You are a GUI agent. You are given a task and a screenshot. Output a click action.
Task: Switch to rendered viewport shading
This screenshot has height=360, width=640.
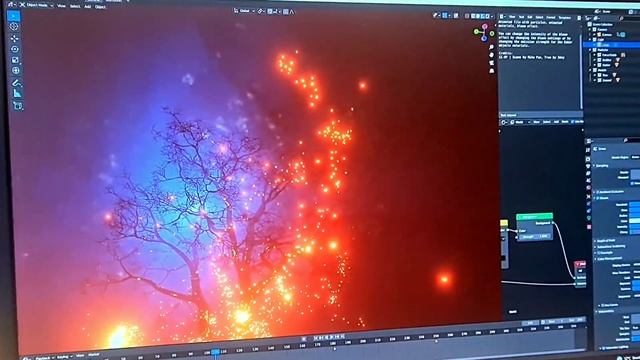coord(488,16)
